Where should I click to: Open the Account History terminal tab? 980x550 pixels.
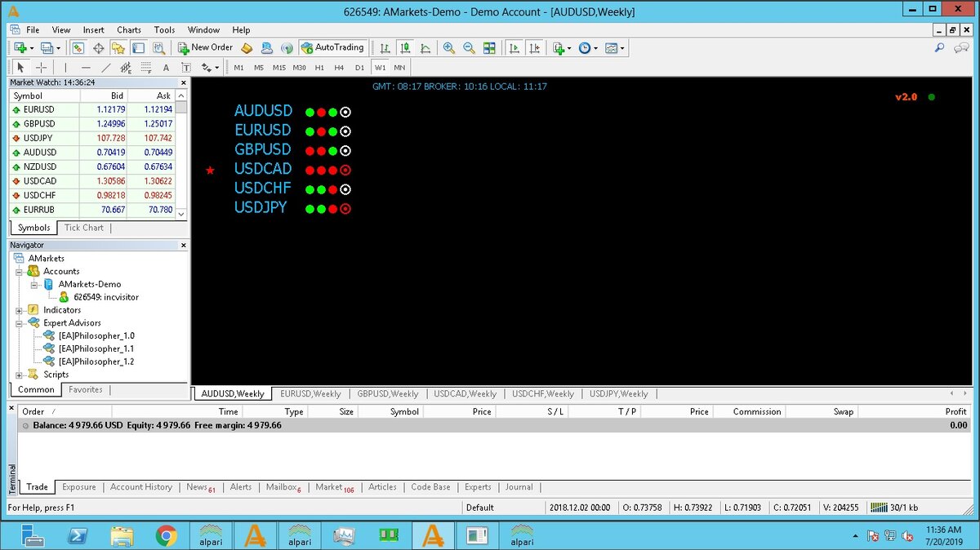(141, 487)
